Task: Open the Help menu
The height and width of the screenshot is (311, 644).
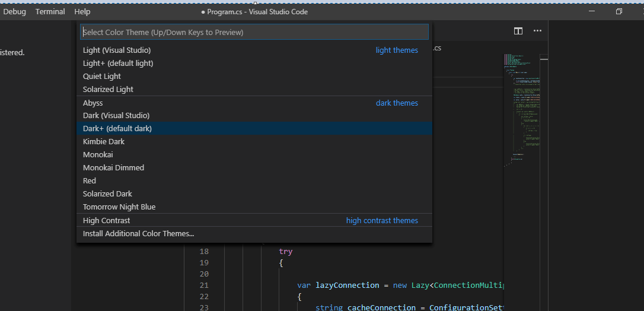Action: click(82, 12)
